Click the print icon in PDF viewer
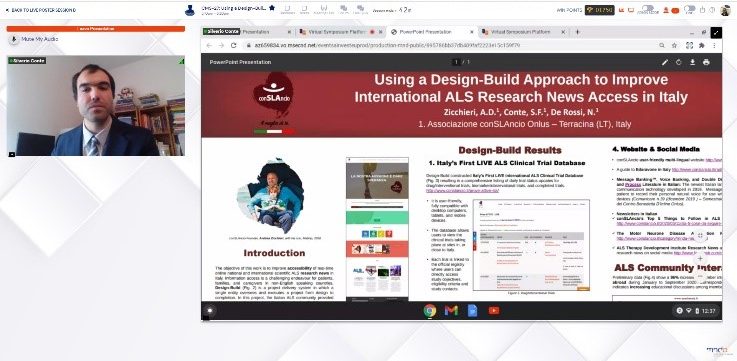This screenshot has width=737, height=361. [x=706, y=62]
